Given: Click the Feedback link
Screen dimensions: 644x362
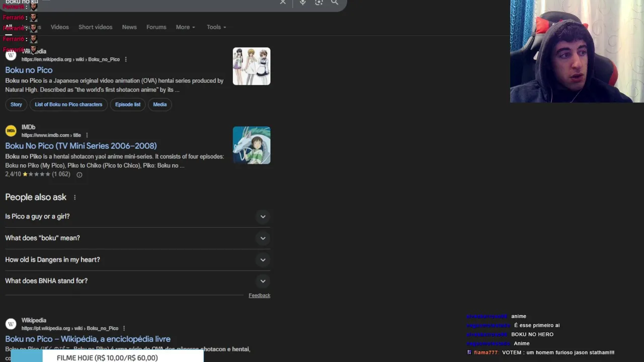Looking at the screenshot, I should point(259,296).
